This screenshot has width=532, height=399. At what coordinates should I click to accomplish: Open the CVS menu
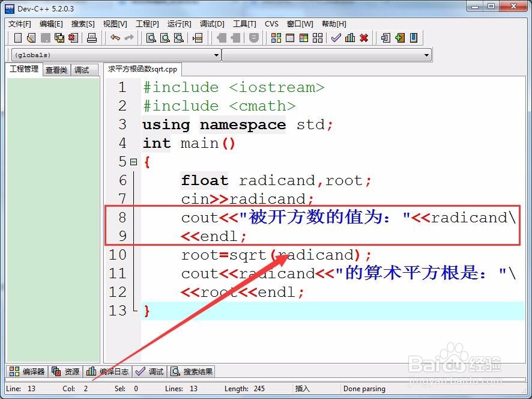(x=271, y=24)
